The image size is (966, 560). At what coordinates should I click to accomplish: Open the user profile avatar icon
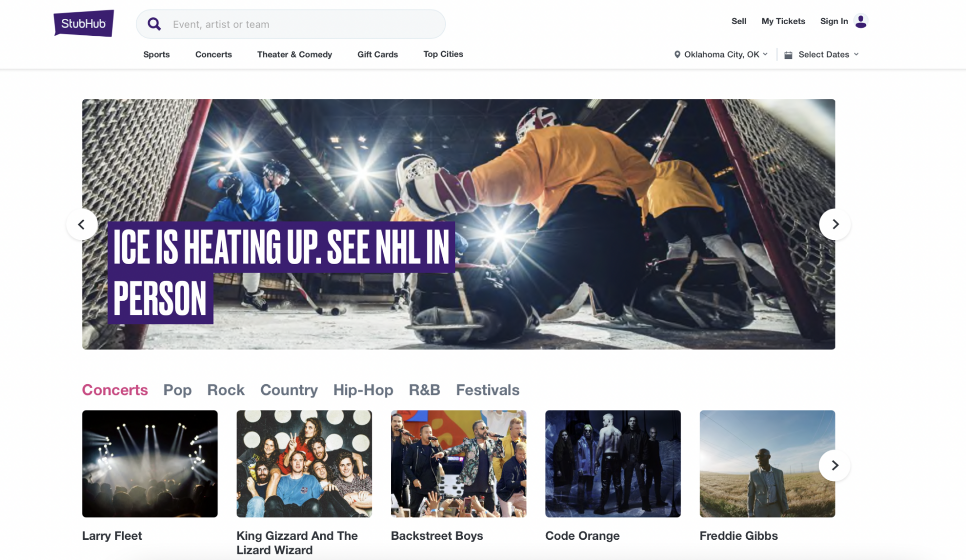pos(861,21)
